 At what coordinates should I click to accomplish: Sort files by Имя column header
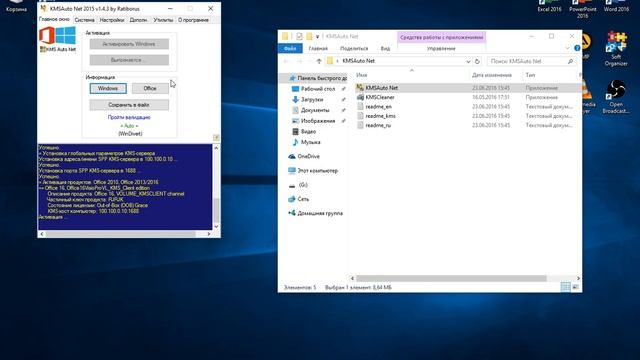pyautogui.click(x=362, y=75)
